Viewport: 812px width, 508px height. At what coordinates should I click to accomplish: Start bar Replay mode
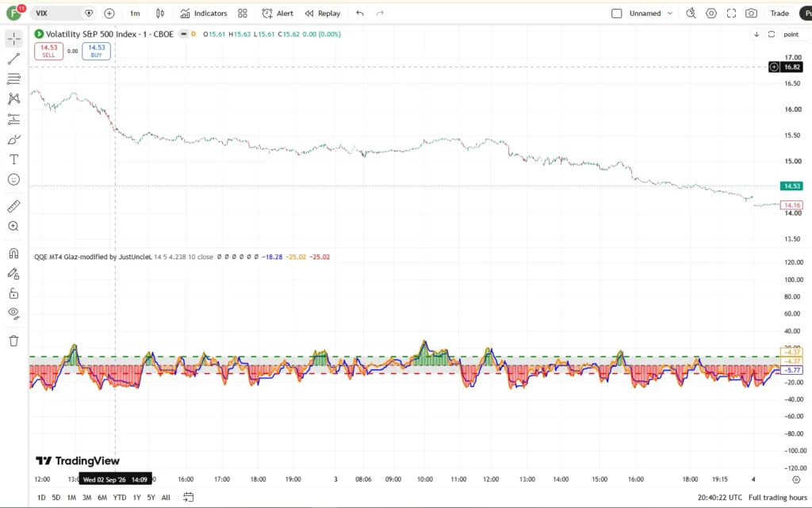pos(323,13)
